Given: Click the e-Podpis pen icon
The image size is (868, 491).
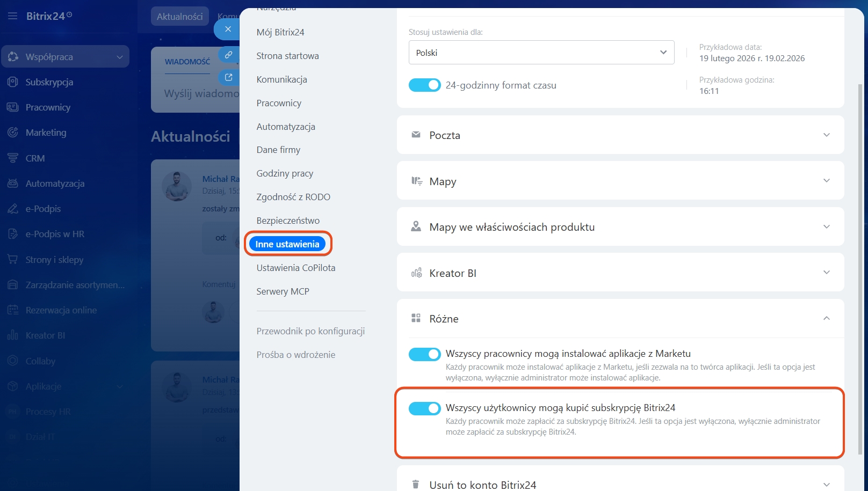Looking at the screenshot, I should coord(13,209).
